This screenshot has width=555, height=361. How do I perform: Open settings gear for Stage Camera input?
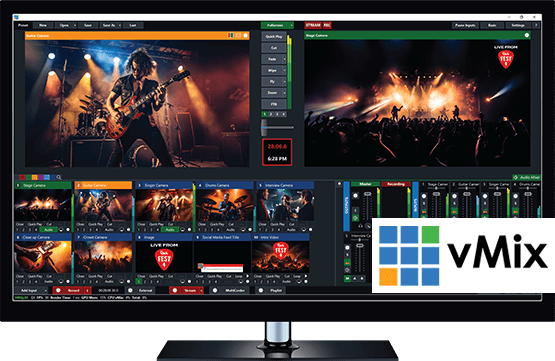click(x=68, y=230)
